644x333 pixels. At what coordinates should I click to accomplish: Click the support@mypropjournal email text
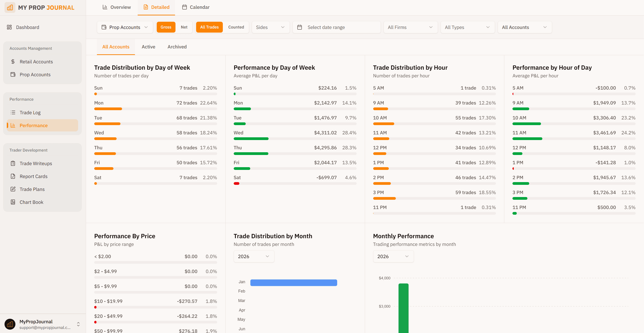[45, 328]
